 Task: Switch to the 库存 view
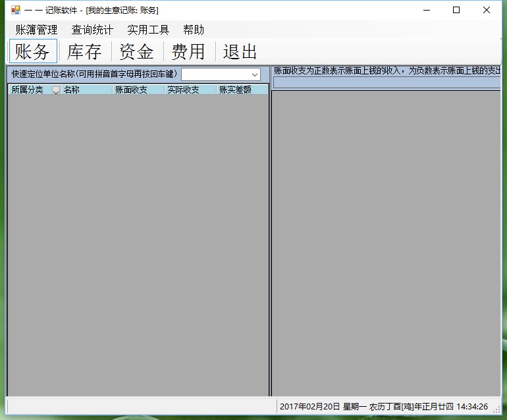click(85, 51)
